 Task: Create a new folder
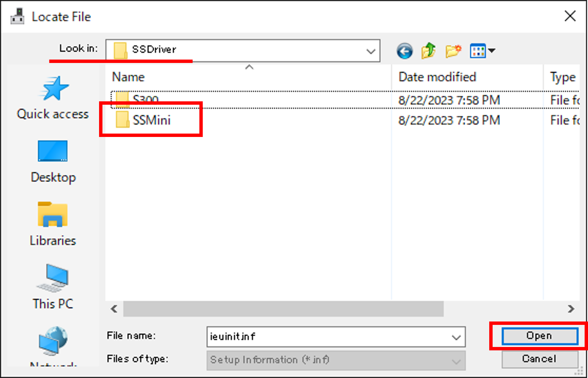(x=453, y=51)
